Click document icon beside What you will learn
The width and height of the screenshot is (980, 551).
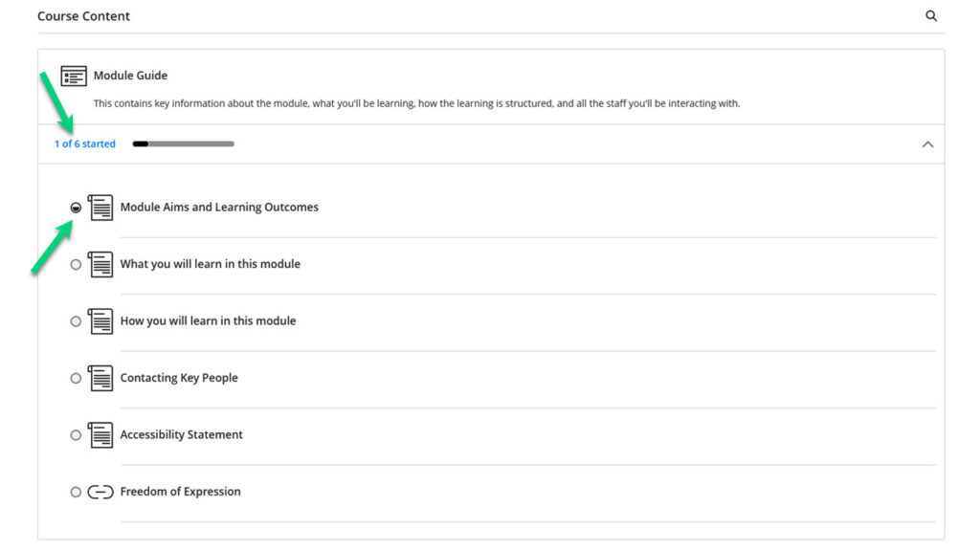pos(100,264)
